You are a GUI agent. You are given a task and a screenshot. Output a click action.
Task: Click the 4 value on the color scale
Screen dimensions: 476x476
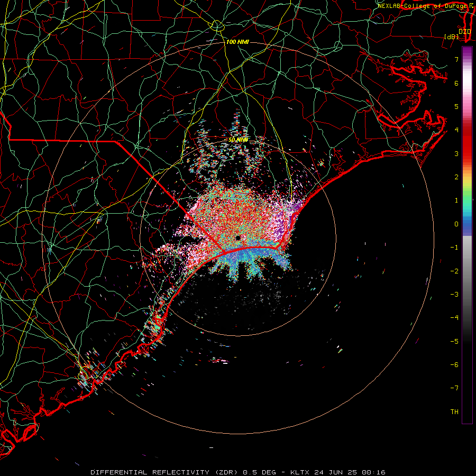[x=456, y=130]
